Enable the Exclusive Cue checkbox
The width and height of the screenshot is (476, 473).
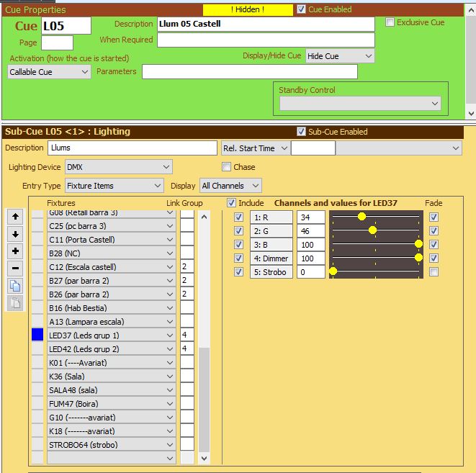tap(390, 22)
